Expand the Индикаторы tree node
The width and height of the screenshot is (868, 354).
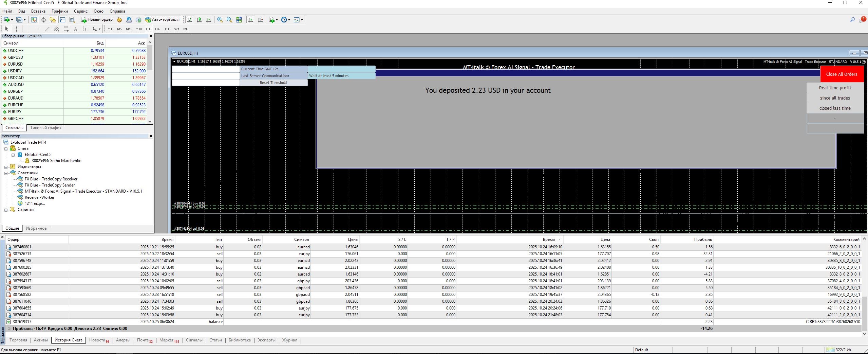point(6,167)
